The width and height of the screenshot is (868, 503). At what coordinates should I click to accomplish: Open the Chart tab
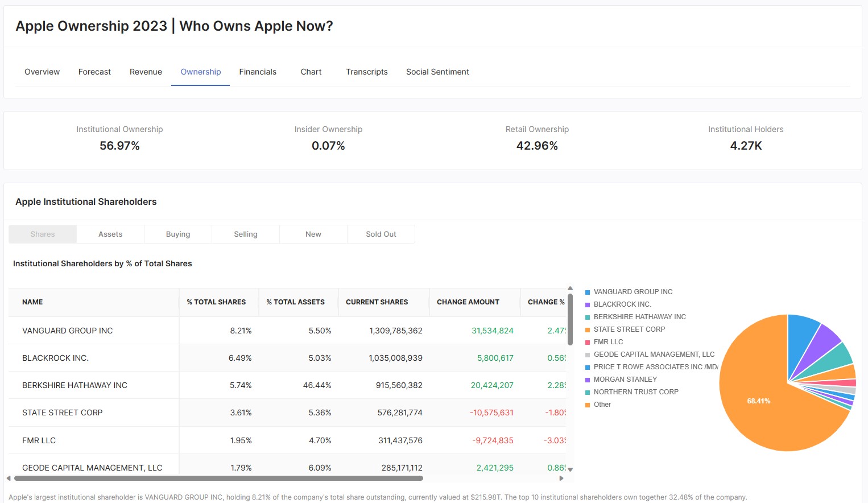[x=311, y=72]
